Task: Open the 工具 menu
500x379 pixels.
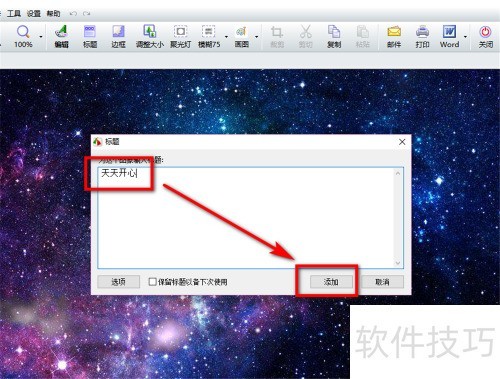Action: point(14,14)
